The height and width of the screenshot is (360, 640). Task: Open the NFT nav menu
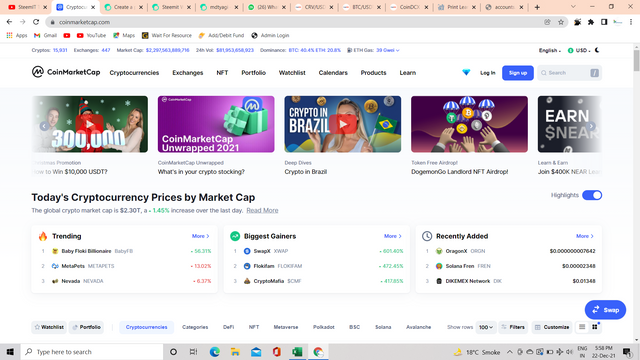(x=222, y=73)
